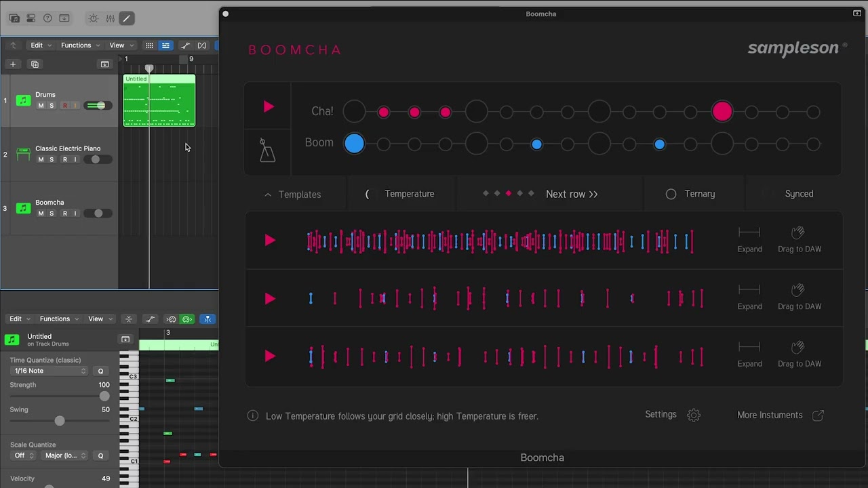Toggle Flex icon in Tracks menu bar

201,45
